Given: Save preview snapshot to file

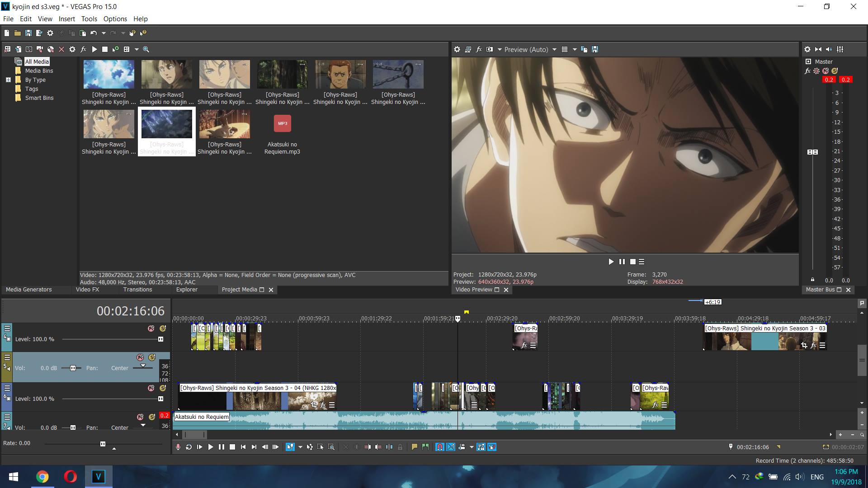Looking at the screenshot, I should coord(595,49).
